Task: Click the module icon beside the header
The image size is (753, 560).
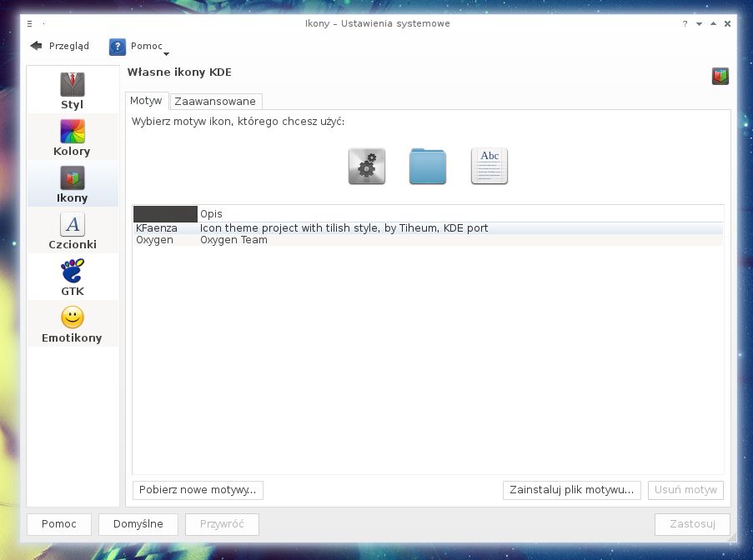Action: [720, 76]
